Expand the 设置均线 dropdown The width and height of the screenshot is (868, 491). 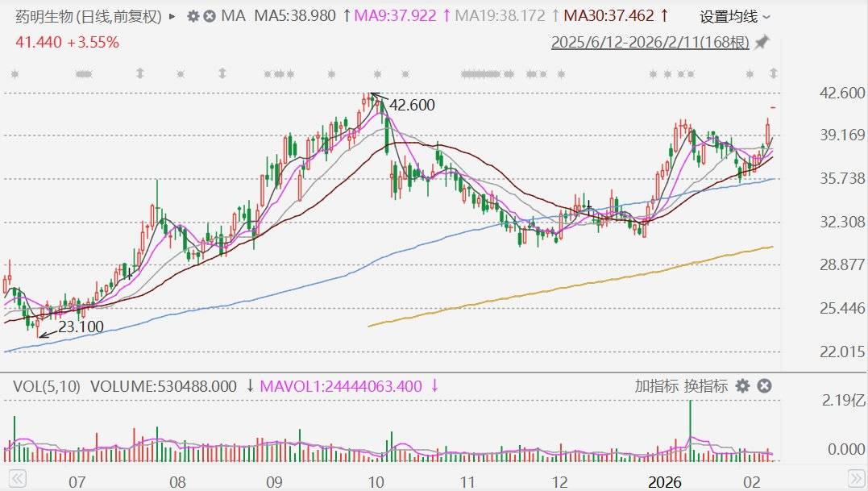pos(734,16)
